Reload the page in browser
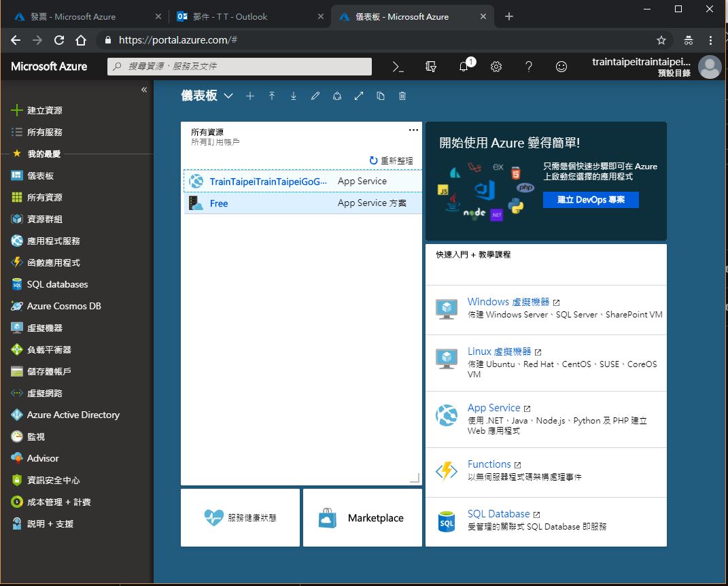This screenshot has width=728, height=586. click(59, 40)
